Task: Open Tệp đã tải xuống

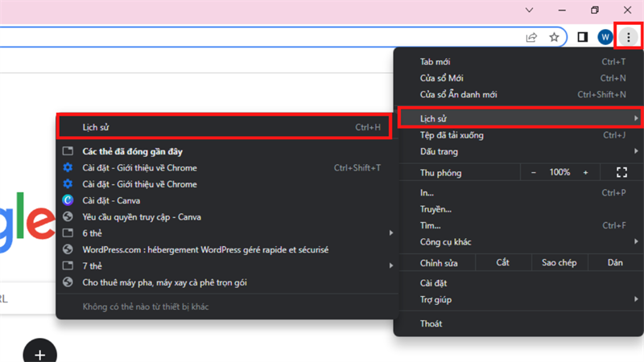Action: coord(518,135)
